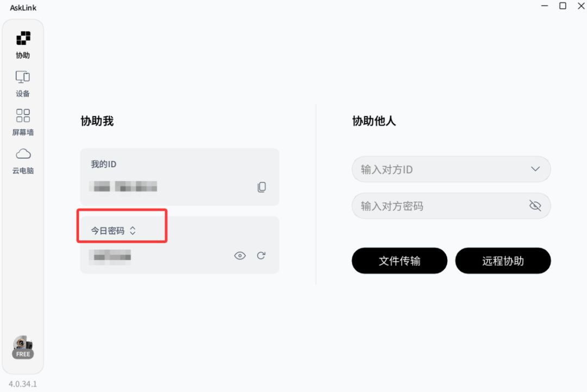Open the 屏幕墙 (Screen Wall) sidebar icon

click(x=23, y=122)
